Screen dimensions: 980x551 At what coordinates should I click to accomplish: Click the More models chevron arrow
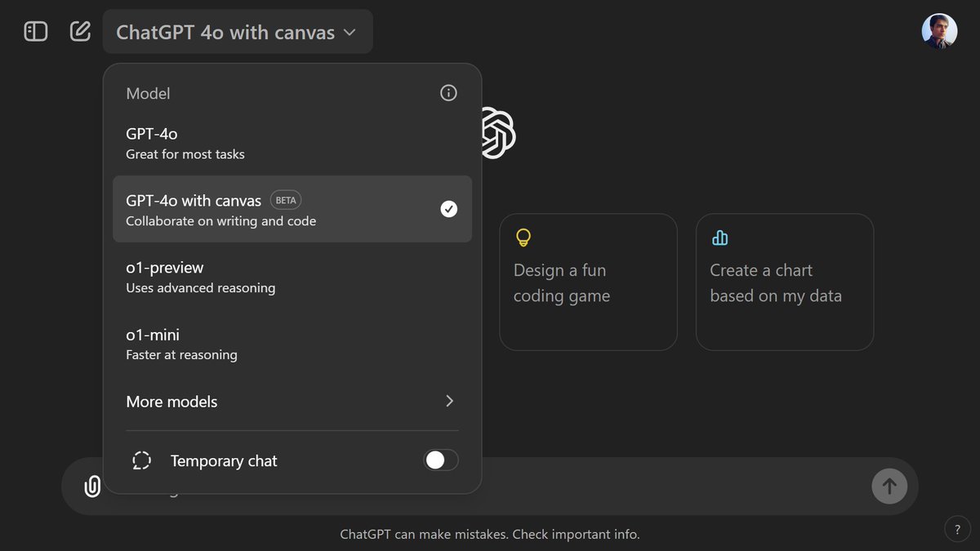tap(449, 401)
